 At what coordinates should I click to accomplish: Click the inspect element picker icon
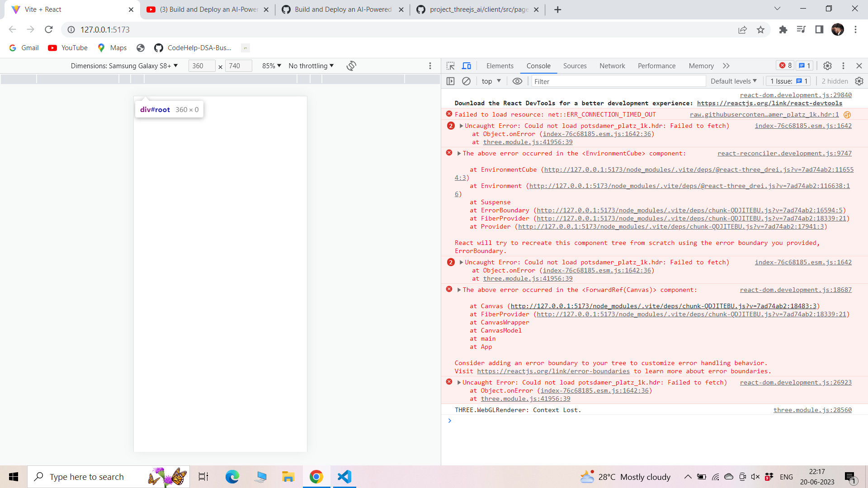coord(450,66)
